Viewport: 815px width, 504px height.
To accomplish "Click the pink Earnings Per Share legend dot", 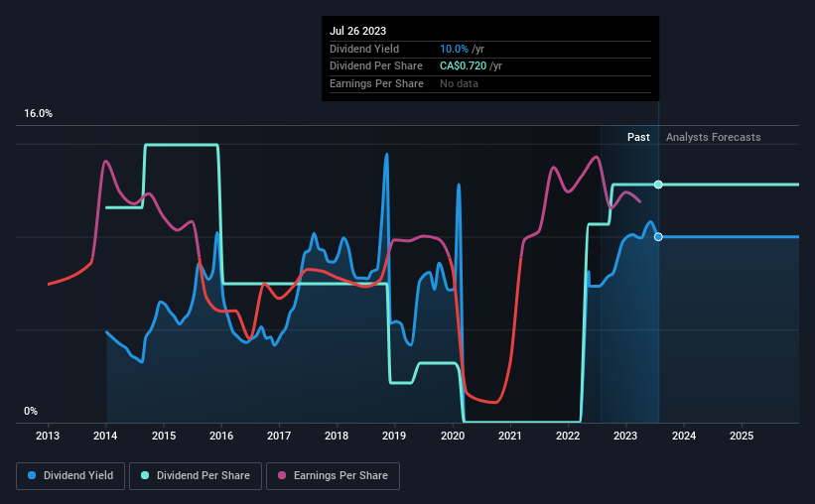I will pos(282,475).
